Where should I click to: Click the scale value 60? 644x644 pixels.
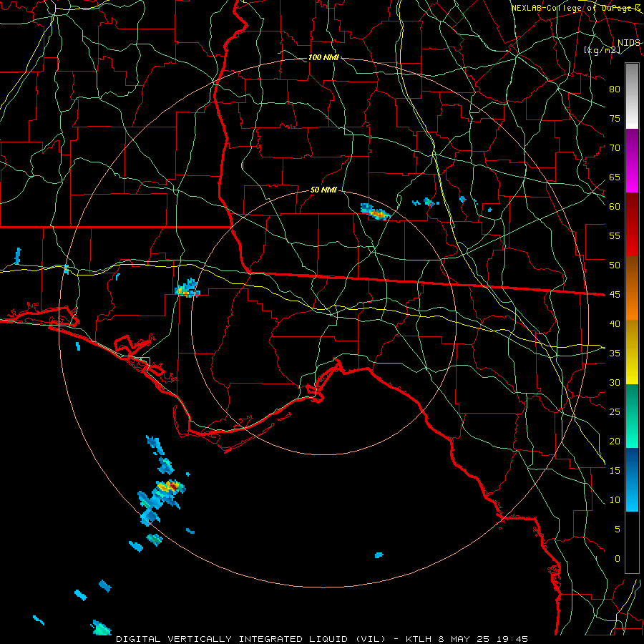[x=615, y=207]
